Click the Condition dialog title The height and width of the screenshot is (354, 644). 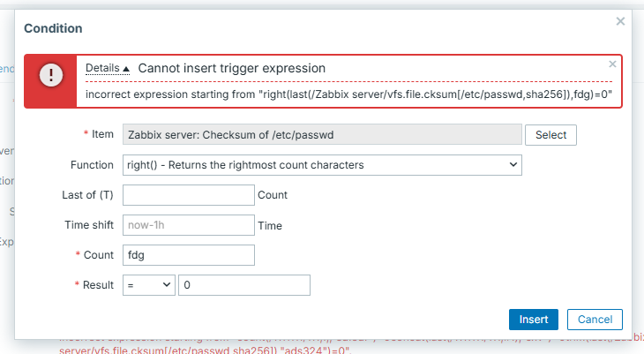pyautogui.click(x=53, y=28)
